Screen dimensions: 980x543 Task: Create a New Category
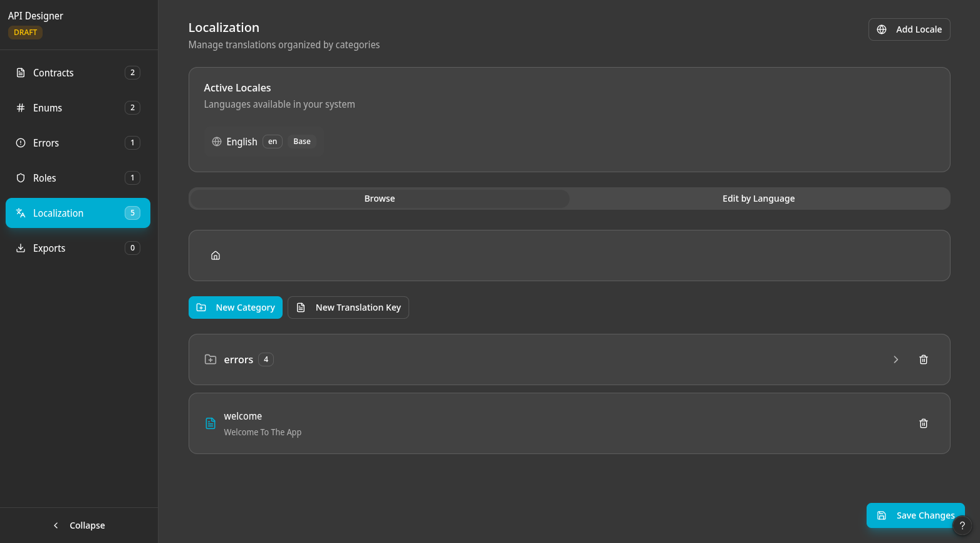236,308
